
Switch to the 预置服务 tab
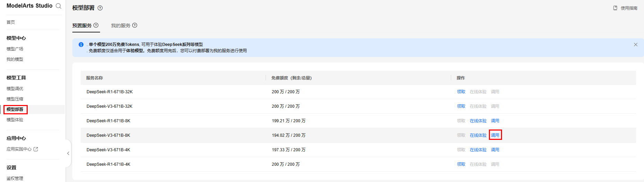tap(82, 26)
